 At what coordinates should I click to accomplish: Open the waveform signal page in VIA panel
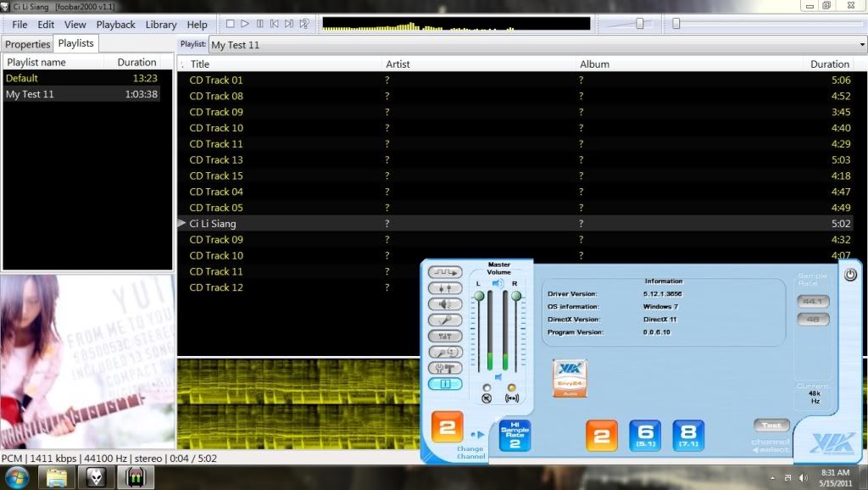click(x=444, y=272)
